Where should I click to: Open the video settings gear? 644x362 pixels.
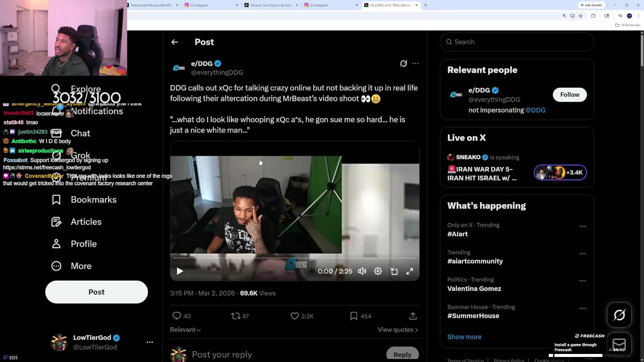(378, 271)
